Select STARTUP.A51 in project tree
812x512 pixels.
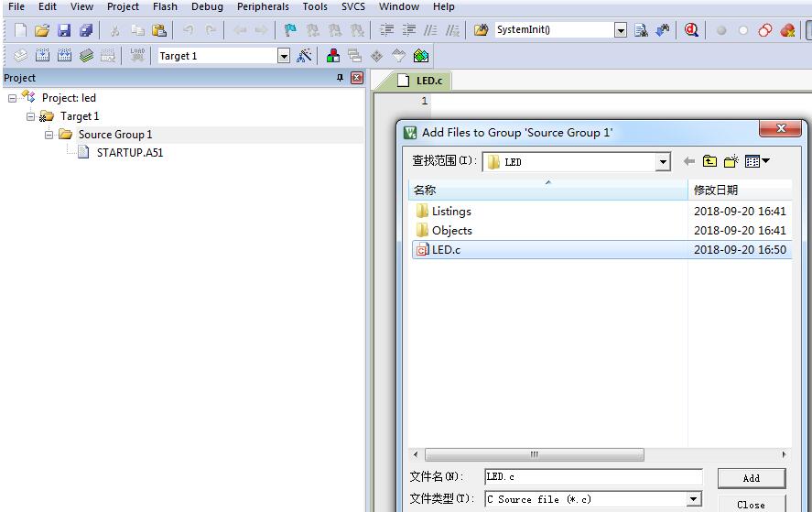click(129, 153)
